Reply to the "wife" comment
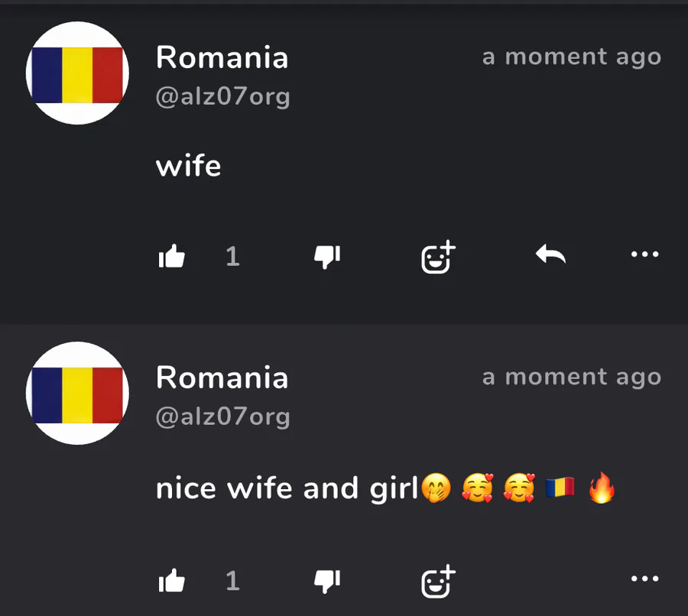This screenshot has height=616, width=688. point(550,255)
